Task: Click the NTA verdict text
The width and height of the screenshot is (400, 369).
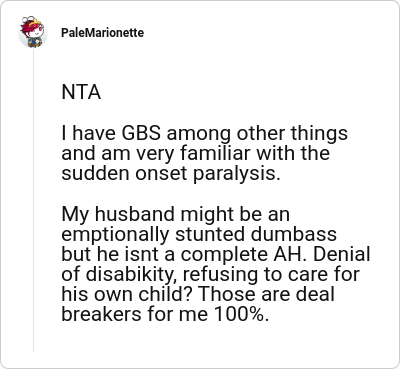Action: 81,92
